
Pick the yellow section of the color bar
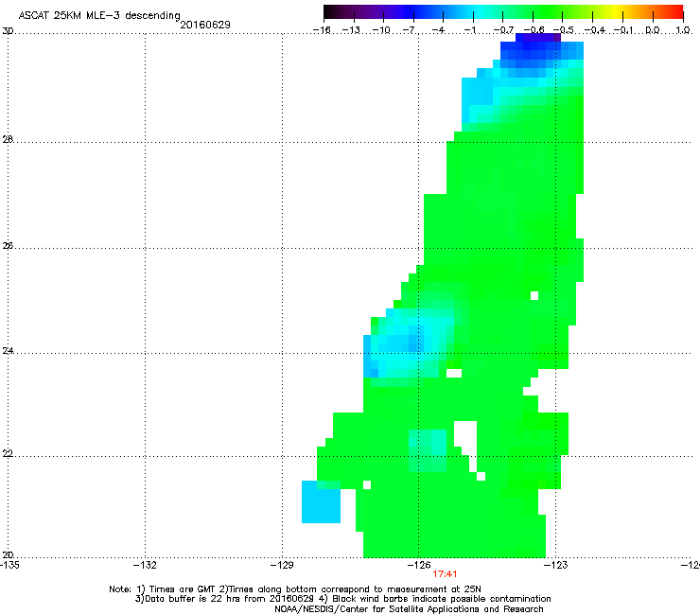coord(618,11)
